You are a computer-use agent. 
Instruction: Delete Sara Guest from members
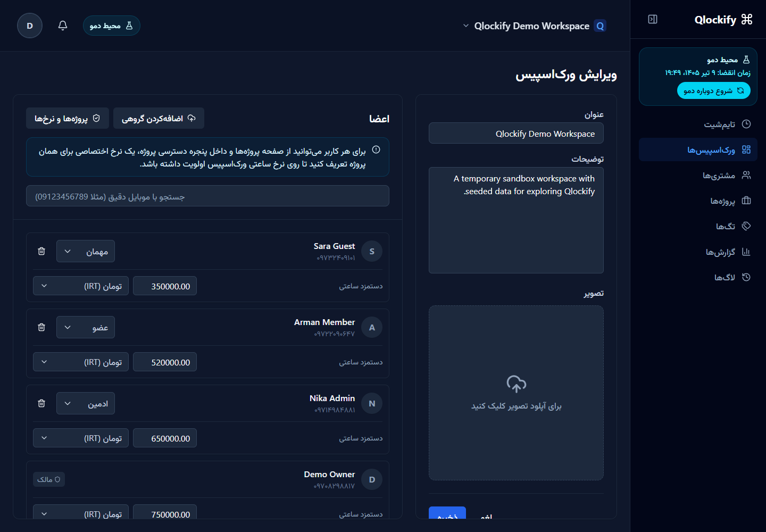click(41, 251)
